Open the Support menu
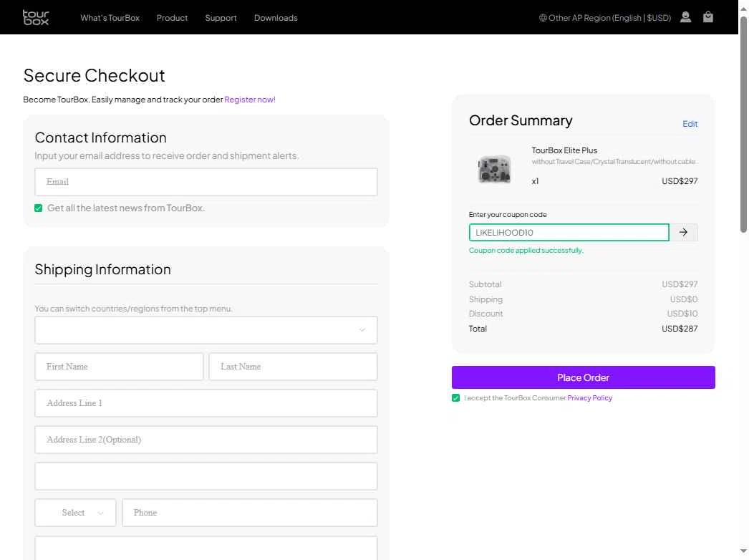Image resolution: width=749 pixels, height=560 pixels. (x=221, y=18)
